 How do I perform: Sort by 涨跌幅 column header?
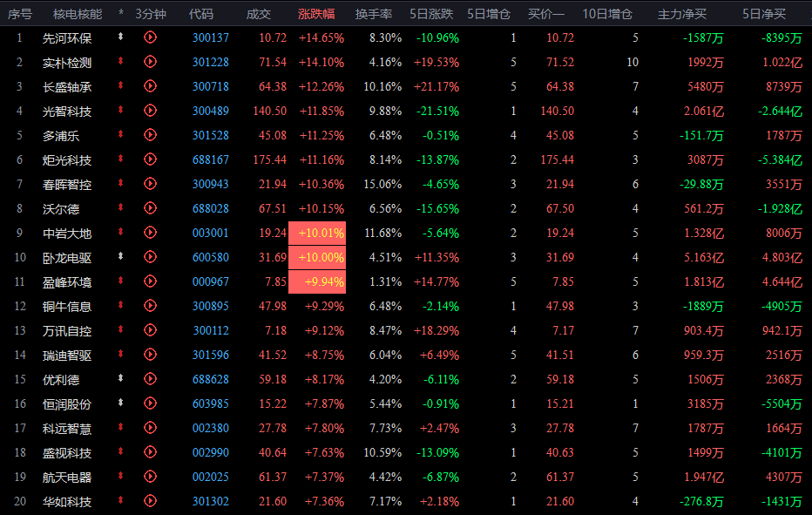(316, 14)
